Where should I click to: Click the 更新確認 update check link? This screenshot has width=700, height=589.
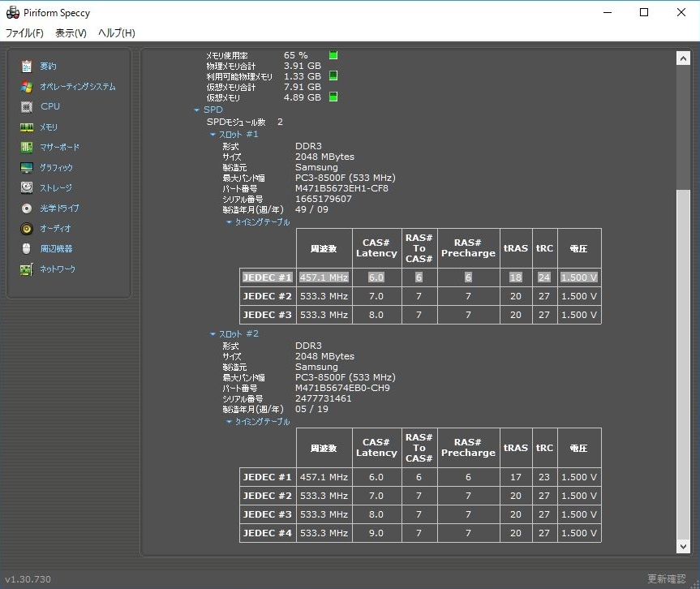(667, 578)
